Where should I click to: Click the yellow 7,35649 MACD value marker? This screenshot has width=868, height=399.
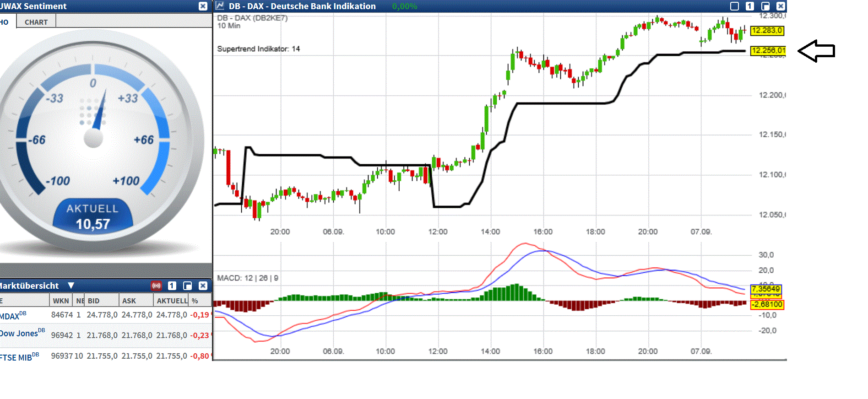click(766, 289)
